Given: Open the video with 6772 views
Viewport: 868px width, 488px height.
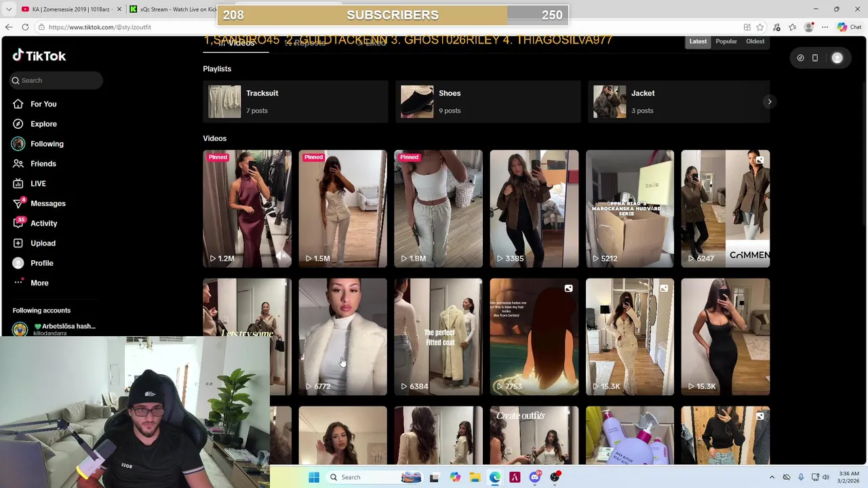Looking at the screenshot, I should (x=342, y=336).
